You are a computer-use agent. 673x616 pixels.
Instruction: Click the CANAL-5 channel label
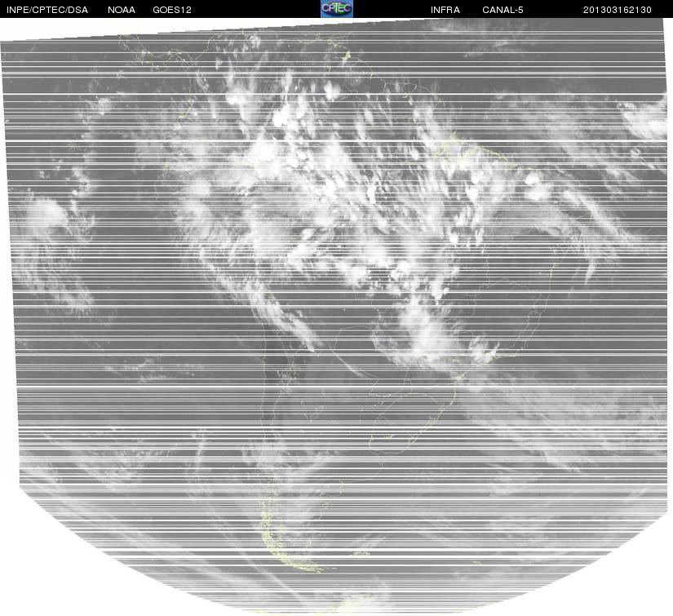pyautogui.click(x=503, y=10)
